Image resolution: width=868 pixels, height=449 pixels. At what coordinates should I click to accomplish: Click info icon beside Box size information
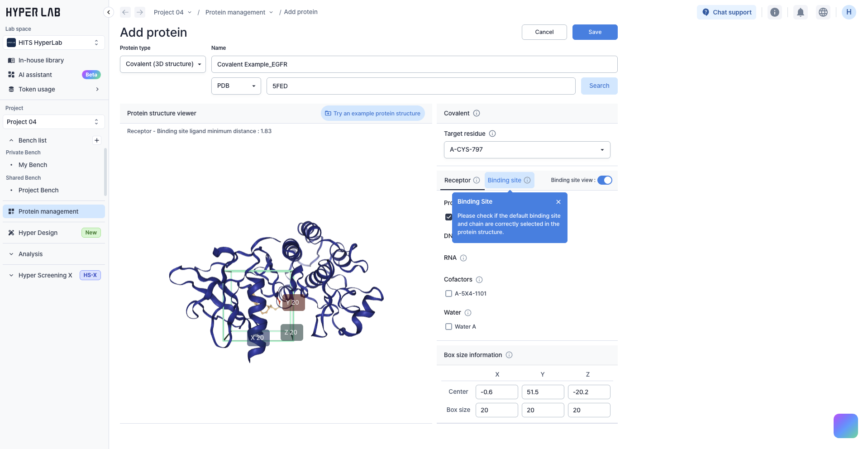pyautogui.click(x=509, y=355)
